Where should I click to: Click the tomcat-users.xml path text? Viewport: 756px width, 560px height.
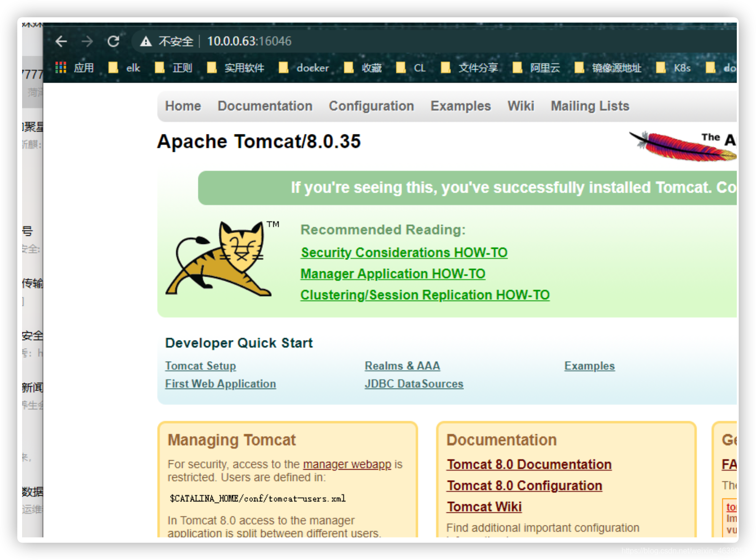[x=257, y=499]
